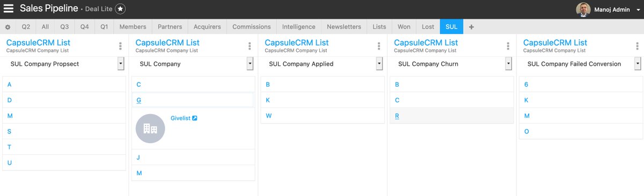Open company O in Failed Conversion list

pos(581,131)
